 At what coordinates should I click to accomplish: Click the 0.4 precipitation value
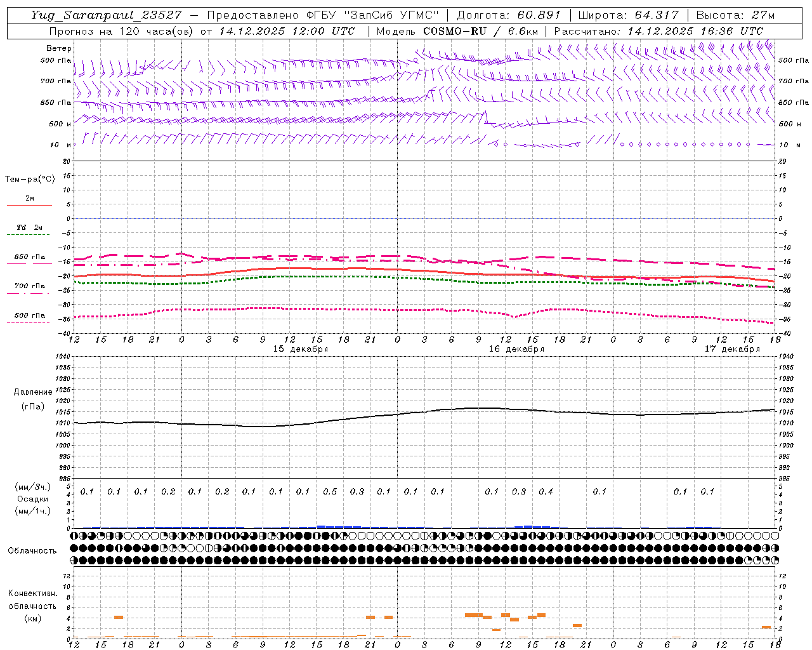[x=546, y=492]
